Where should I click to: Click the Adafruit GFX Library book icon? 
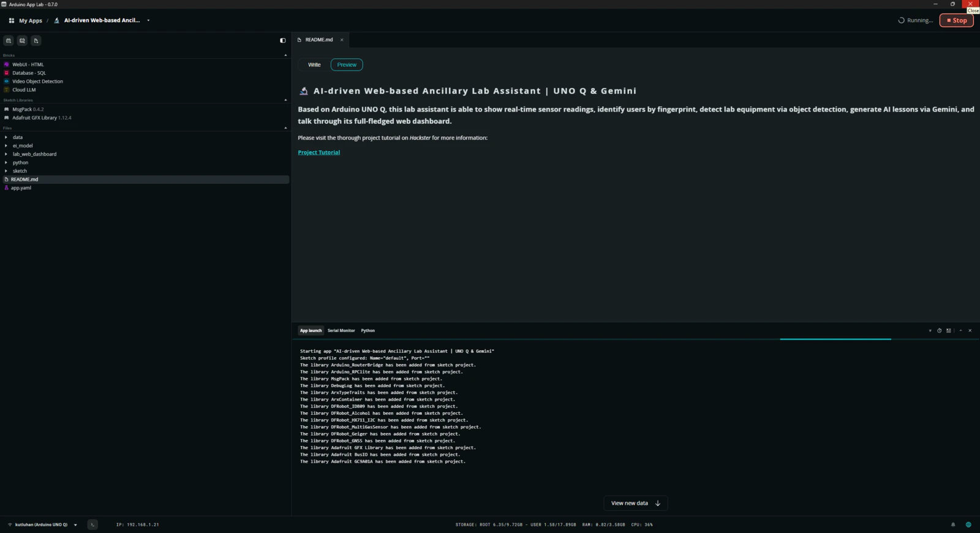[7, 118]
